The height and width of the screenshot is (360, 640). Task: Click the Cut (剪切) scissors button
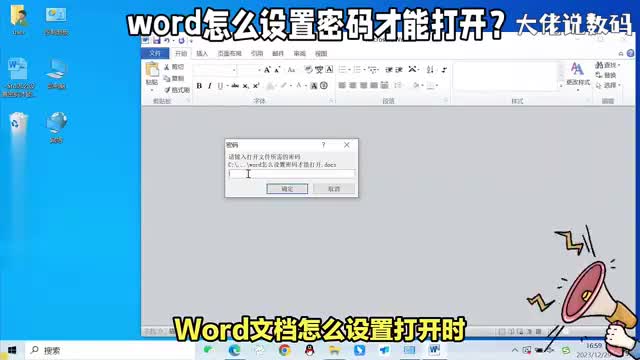pyautogui.click(x=174, y=67)
